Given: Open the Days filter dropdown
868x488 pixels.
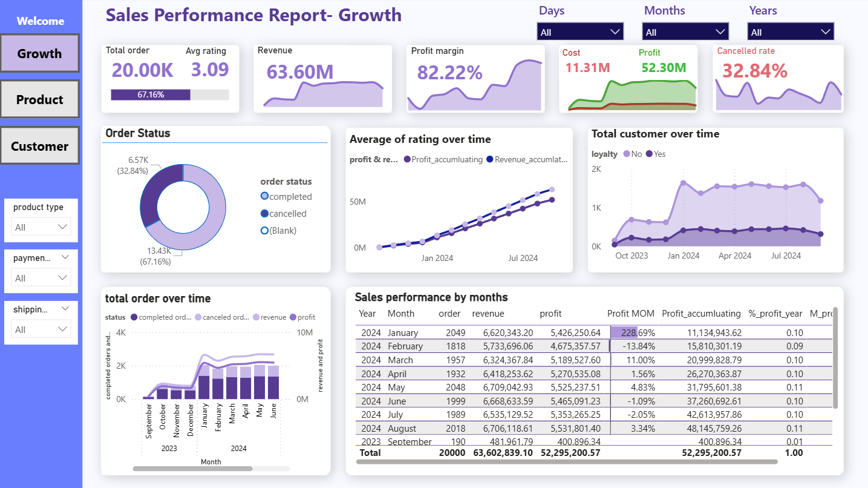Looking at the screenshot, I should click(x=580, y=31).
